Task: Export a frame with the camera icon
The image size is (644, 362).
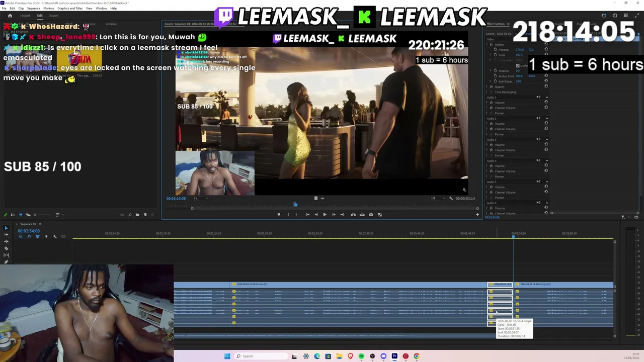Action: 371,215
